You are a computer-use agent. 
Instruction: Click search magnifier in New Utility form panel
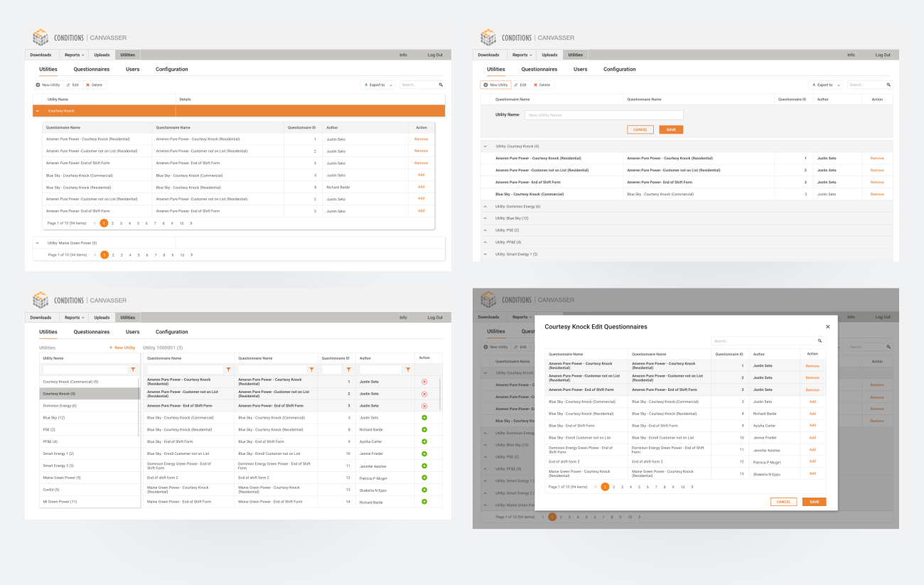888,85
